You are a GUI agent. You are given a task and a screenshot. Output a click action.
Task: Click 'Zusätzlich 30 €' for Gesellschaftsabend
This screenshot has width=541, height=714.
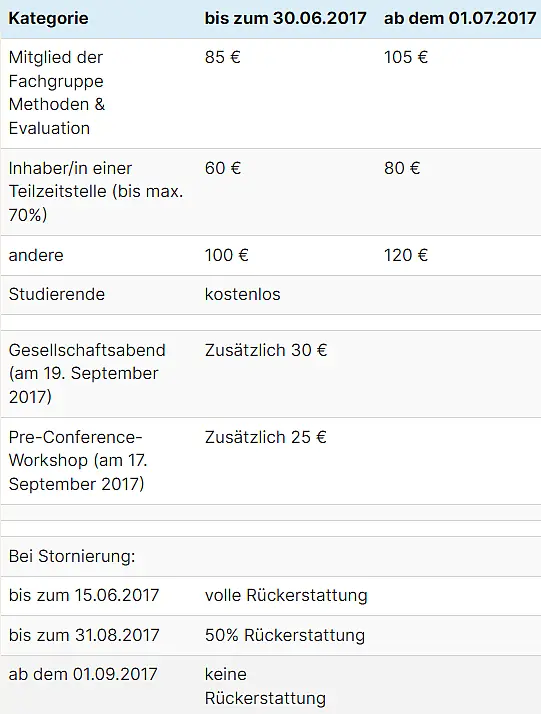coord(266,350)
